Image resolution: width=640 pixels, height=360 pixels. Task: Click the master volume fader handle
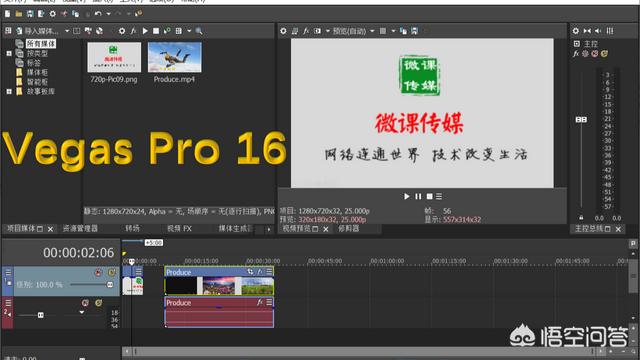click(x=581, y=120)
